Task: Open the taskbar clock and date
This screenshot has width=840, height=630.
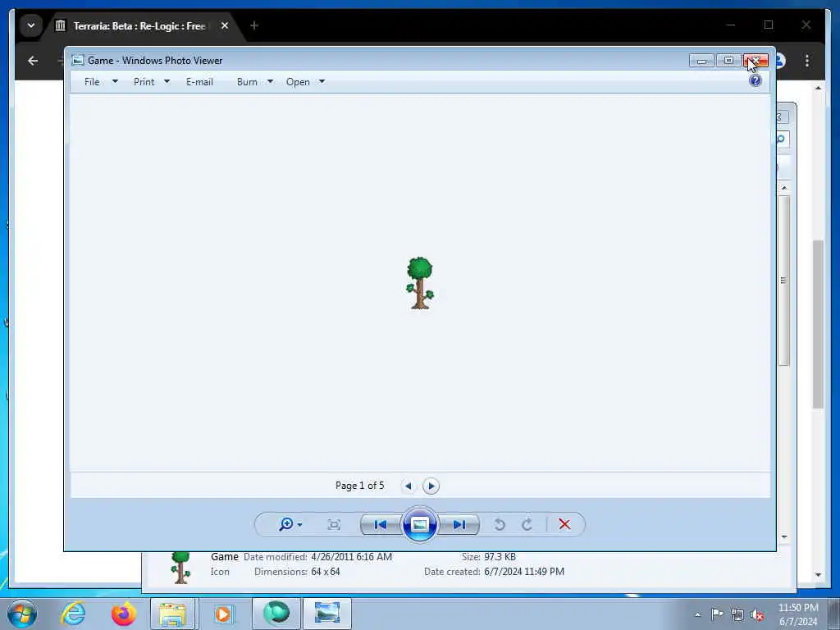Action: point(798,614)
